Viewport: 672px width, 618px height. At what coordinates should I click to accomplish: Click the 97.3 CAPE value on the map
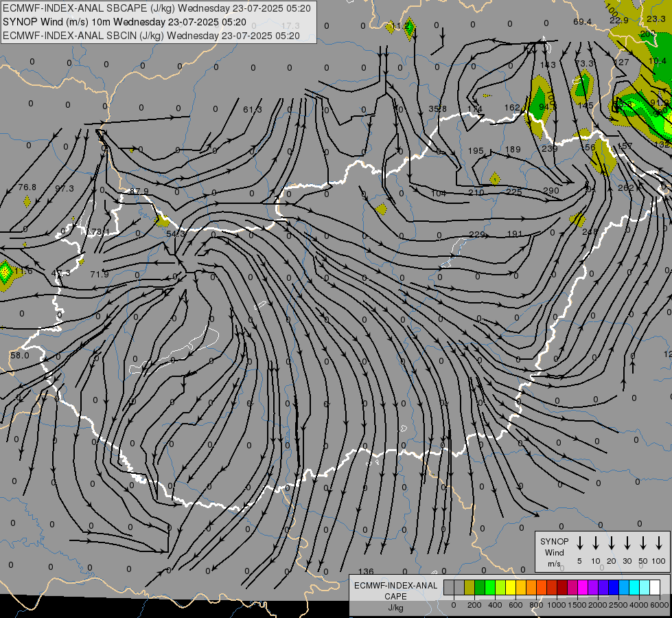(x=65, y=189)
